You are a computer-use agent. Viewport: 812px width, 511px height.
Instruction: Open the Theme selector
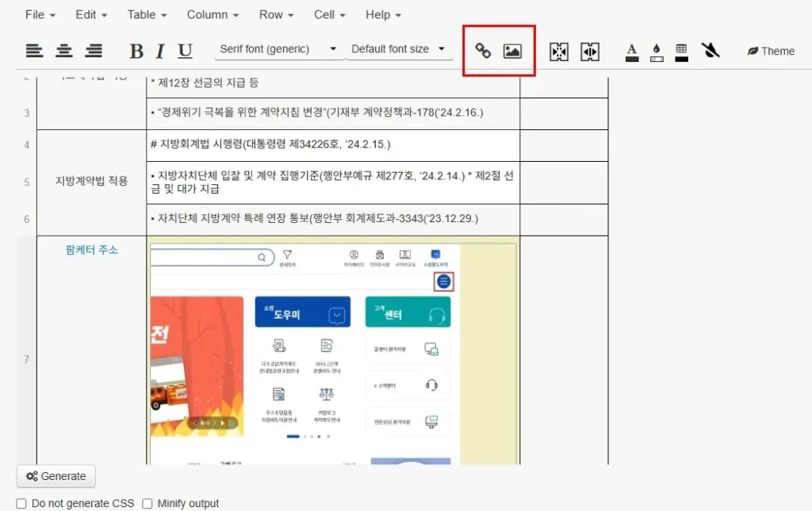pyautogui.click(x=770, y=51)
